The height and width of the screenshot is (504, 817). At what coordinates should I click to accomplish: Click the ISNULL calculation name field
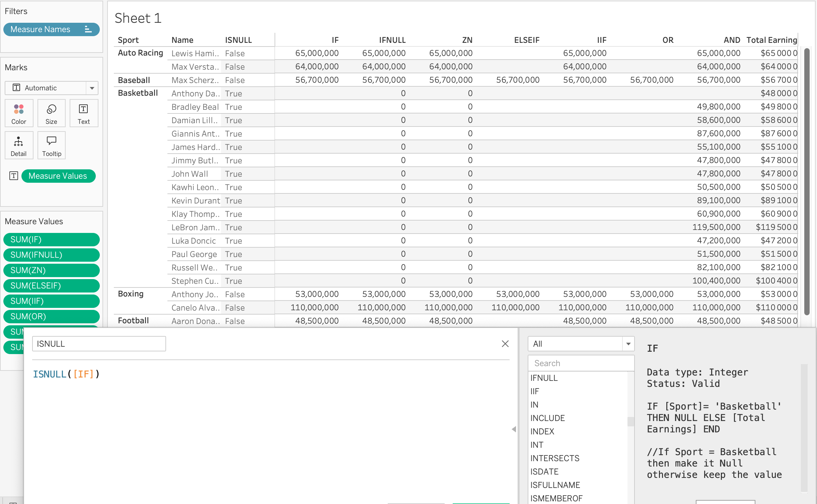coord(99,344)
